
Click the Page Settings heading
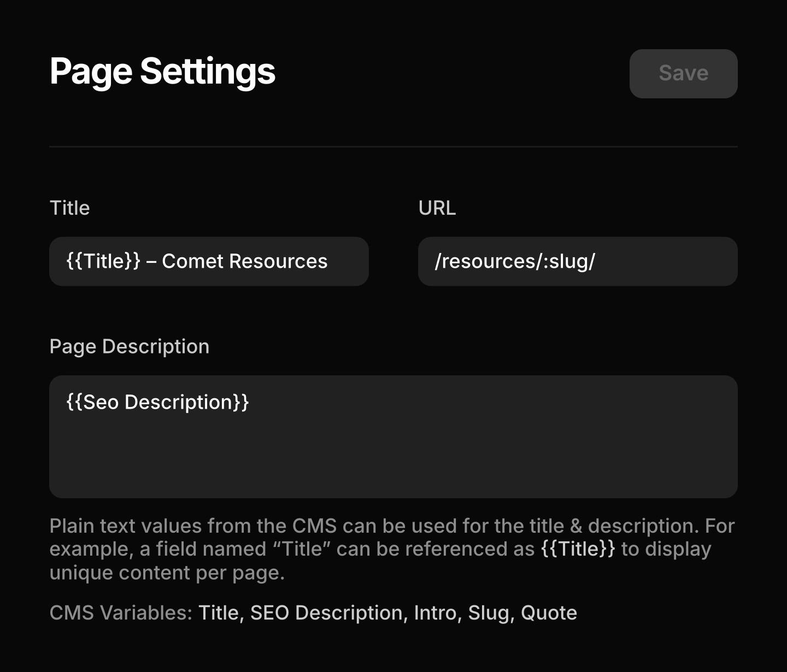point(162,72)
